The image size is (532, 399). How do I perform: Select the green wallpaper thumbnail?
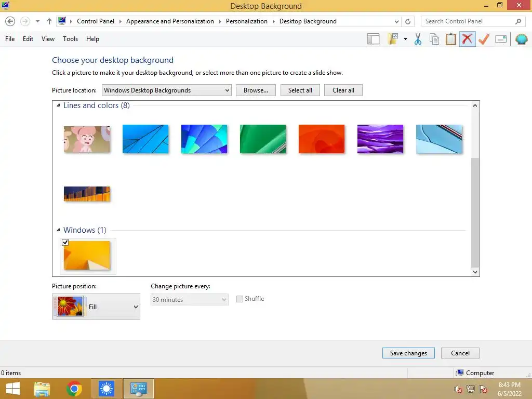coord(263,139)
